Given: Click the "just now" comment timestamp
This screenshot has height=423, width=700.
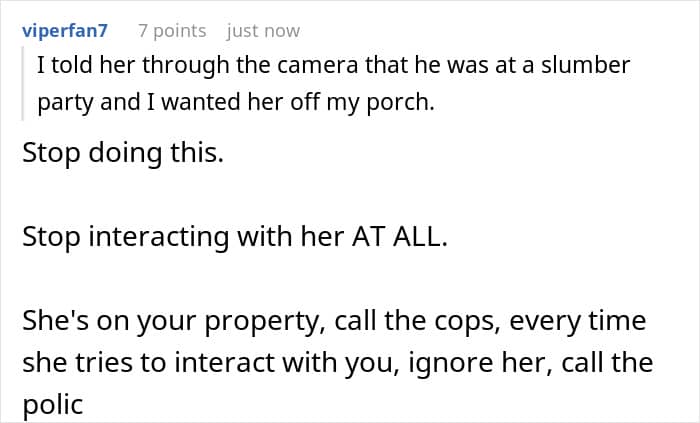Looking at the screenshot, I should (x=263, y=30).
